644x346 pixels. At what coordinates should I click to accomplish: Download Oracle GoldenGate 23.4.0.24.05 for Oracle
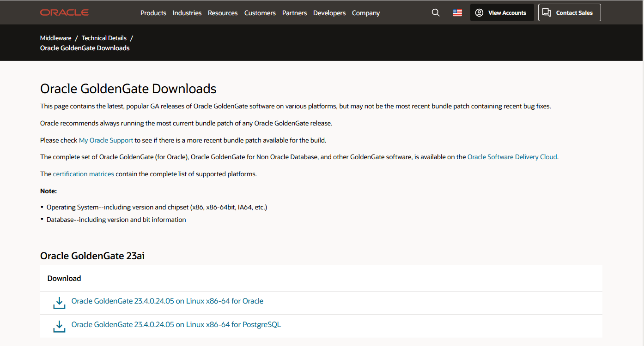167,301
